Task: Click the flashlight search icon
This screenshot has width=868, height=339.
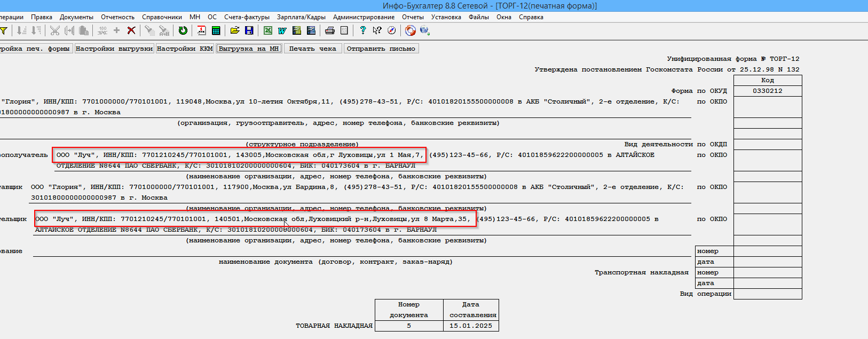Action: [149, 30]
